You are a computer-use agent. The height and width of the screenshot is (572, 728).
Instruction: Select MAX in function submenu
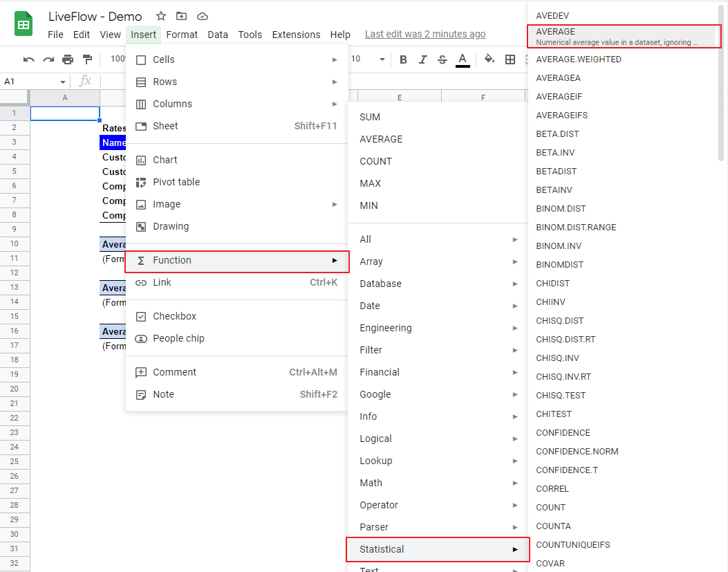(x=438, y=183)
